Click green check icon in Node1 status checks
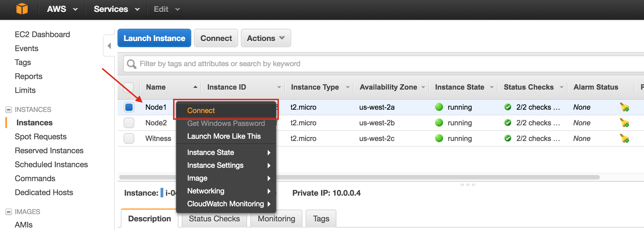Image resolution: width=644 pixels, height=230 pixels. [508, 107]
